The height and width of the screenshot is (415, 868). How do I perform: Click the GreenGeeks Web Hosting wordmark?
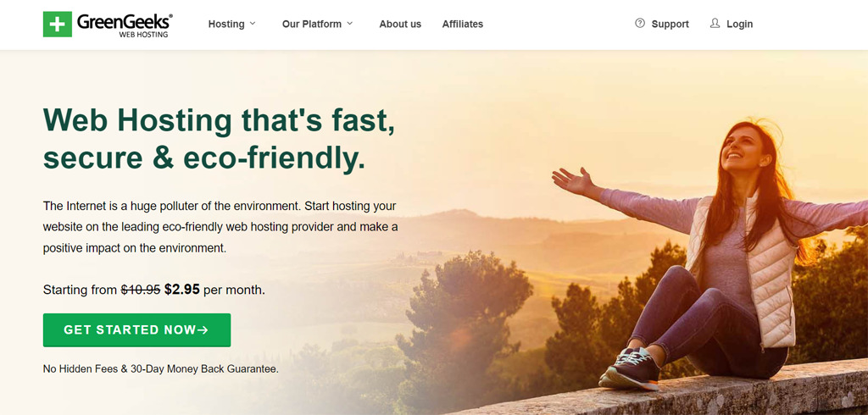(x=125, y=25)
